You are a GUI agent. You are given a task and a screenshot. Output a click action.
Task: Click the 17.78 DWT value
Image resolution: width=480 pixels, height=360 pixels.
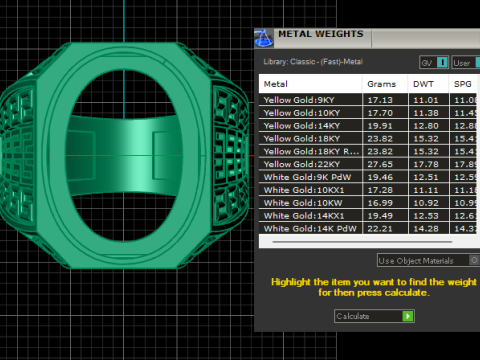426,164
